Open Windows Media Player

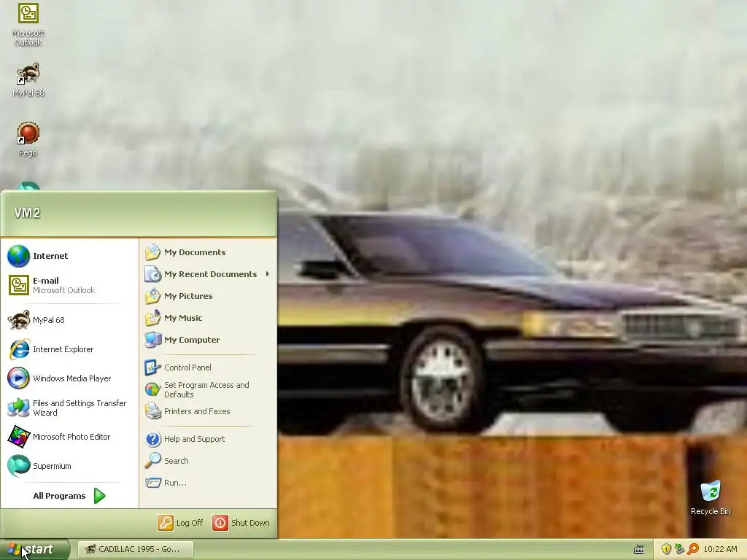(69, 378)
